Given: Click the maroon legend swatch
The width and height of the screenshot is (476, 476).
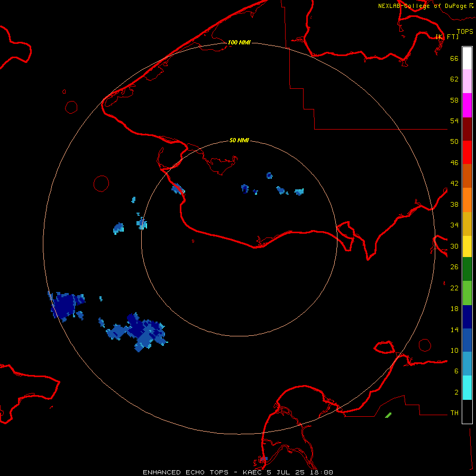Looking at the screenshot, I should (x=467, y=129).
